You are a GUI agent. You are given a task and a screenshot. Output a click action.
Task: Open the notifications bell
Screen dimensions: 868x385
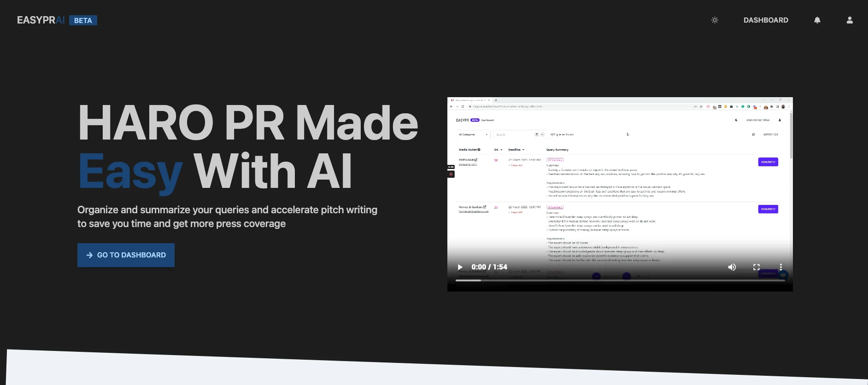coord(817,20)
